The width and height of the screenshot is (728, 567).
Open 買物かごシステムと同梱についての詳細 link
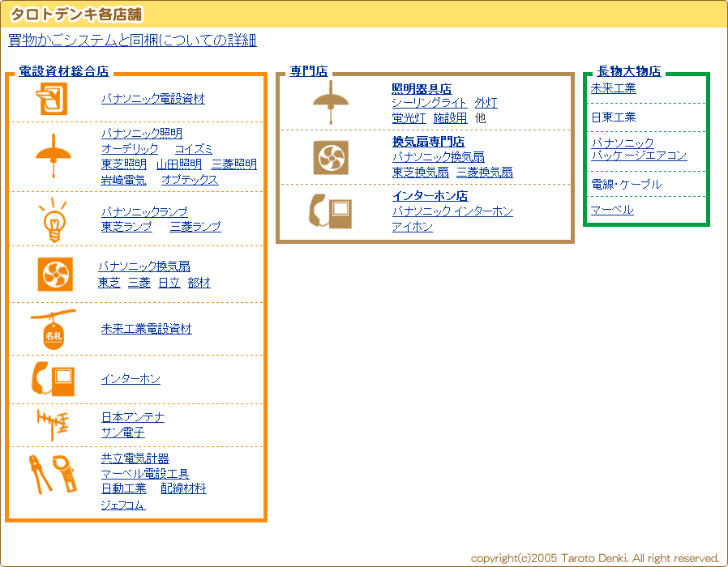pos(132,40)
